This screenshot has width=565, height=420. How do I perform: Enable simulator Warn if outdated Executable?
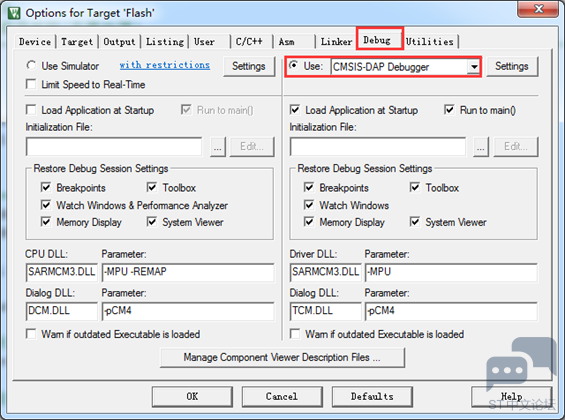tap(31, 334)
